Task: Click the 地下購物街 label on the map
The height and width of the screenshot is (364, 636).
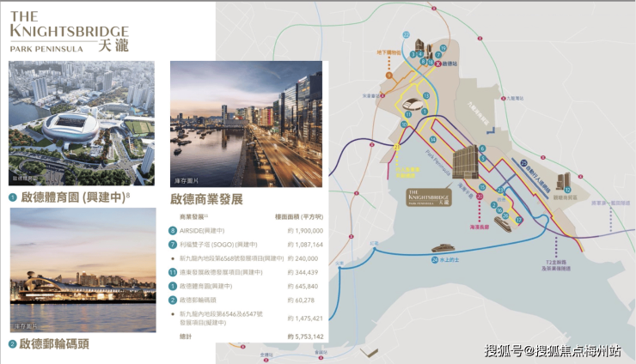Action: tap(388, 52)
